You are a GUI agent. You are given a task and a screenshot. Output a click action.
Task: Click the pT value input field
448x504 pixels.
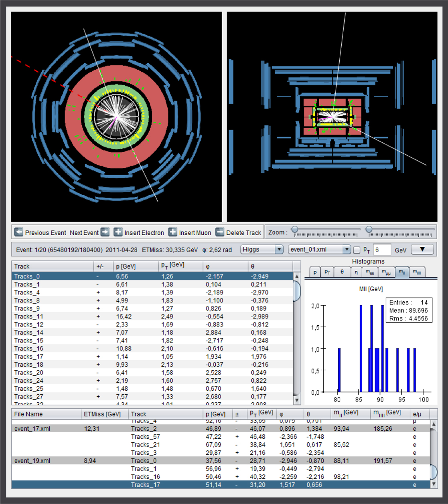coord(381,250)
